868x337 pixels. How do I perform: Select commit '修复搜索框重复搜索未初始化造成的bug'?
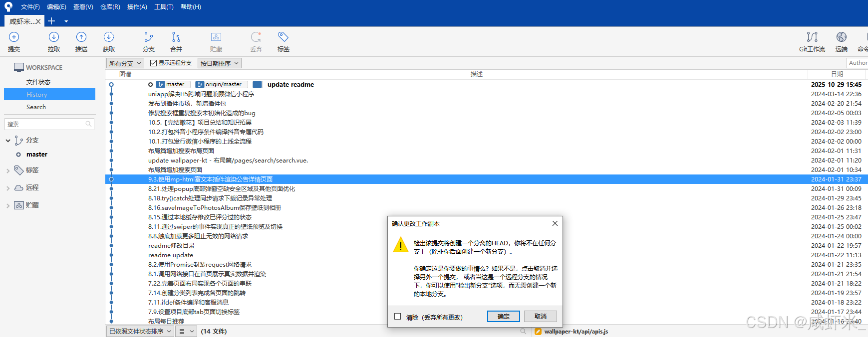[486, 113]
